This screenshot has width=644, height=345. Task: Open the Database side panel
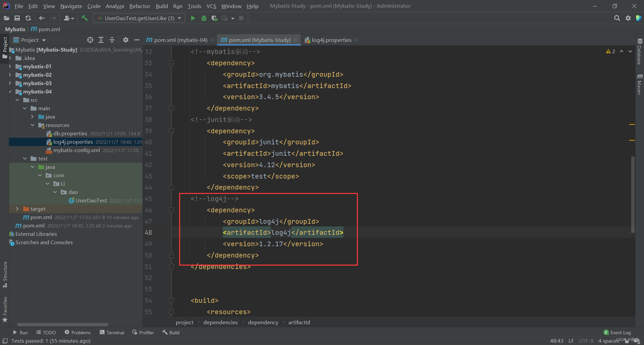click(640, 52)
